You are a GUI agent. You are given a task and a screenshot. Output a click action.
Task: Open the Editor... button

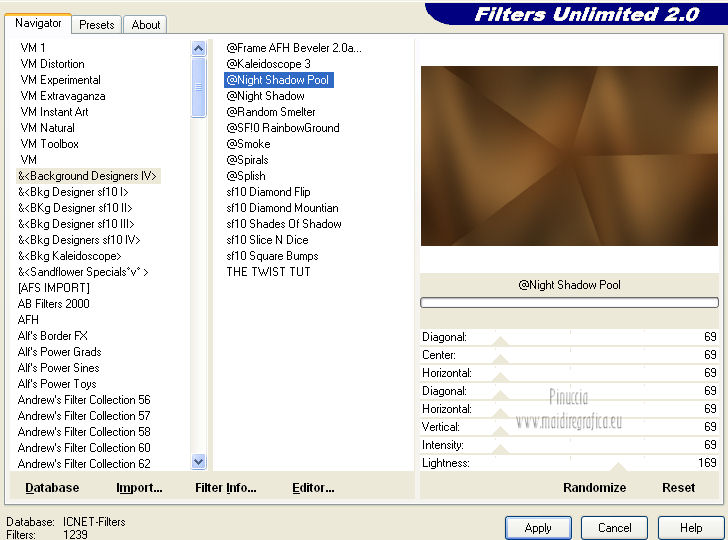313,488
